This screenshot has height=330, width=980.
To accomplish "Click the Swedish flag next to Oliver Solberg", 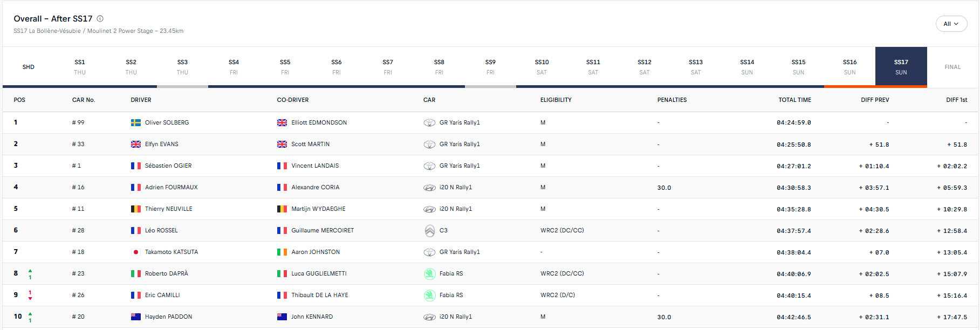I will click(136, 123).
